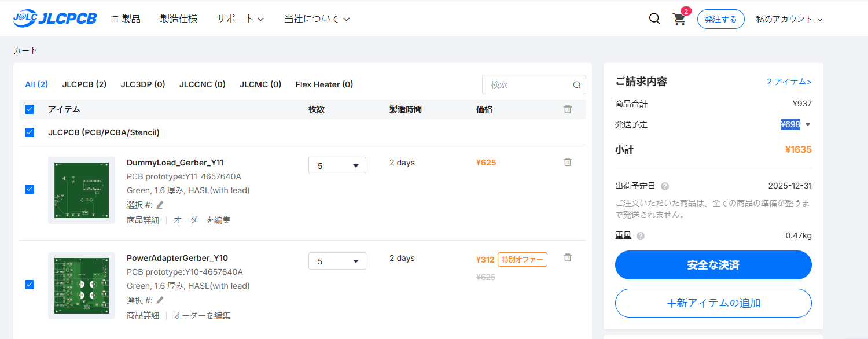Click help icon next to 出荷予定日
868x339 pixels.
click(665, 186)
